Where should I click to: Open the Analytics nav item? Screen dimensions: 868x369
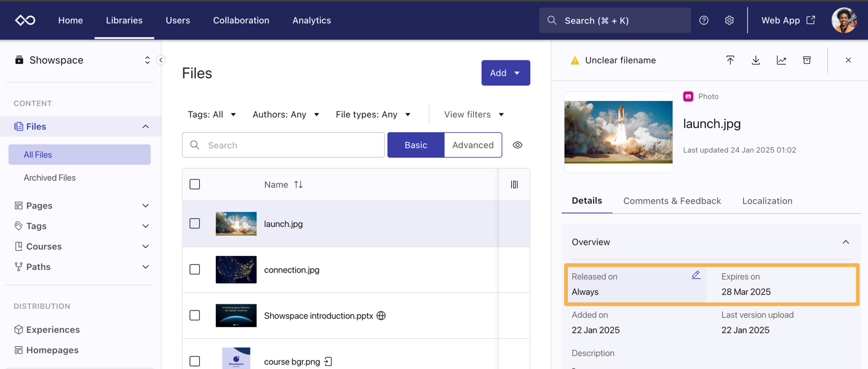pyautogui.click(x=312, y=20)
